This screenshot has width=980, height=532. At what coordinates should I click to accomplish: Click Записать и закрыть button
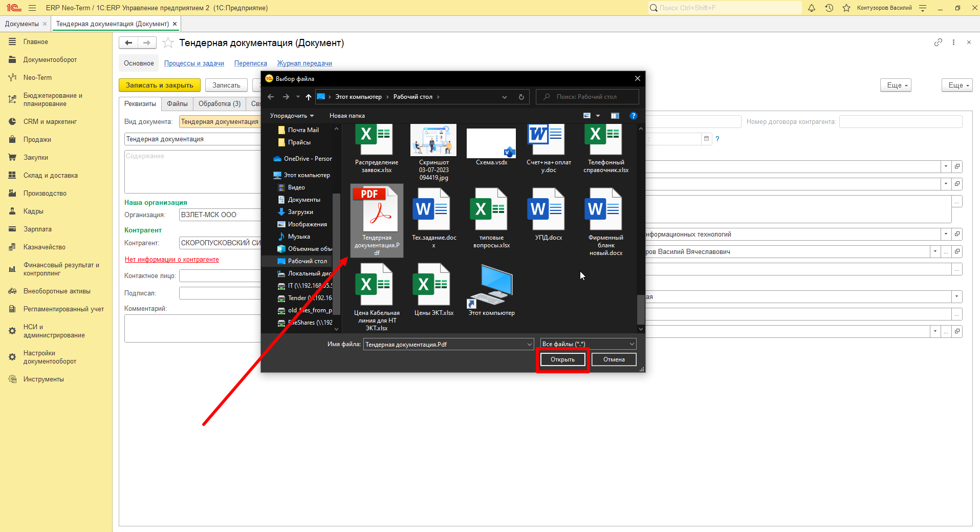pos(160,86)
